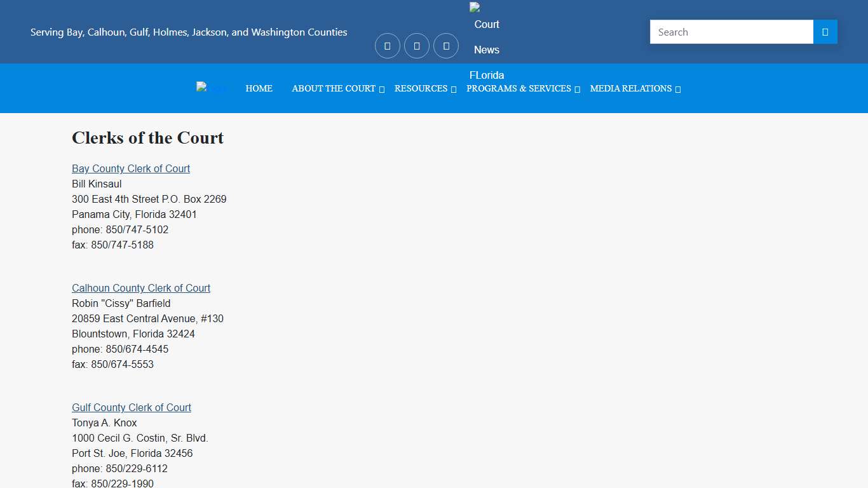Click the third circular social media icon
Viewport: 868px width, 488px height.
[x=446, y=46]
